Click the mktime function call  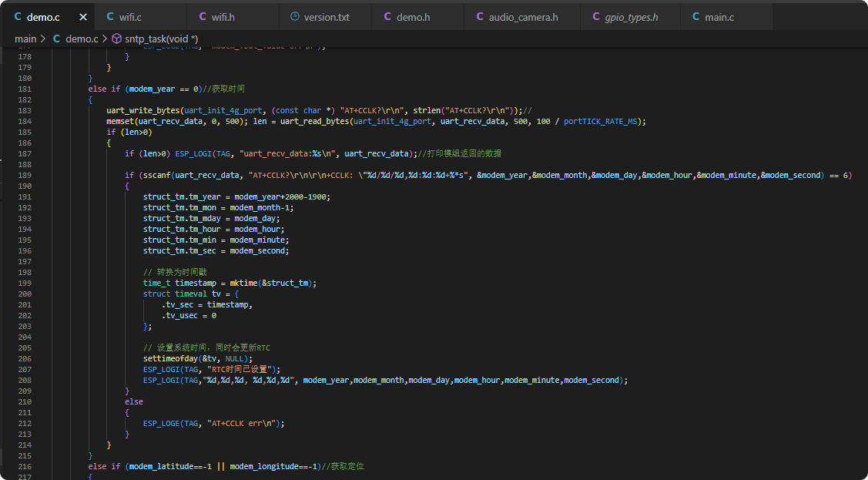(243, 283)
